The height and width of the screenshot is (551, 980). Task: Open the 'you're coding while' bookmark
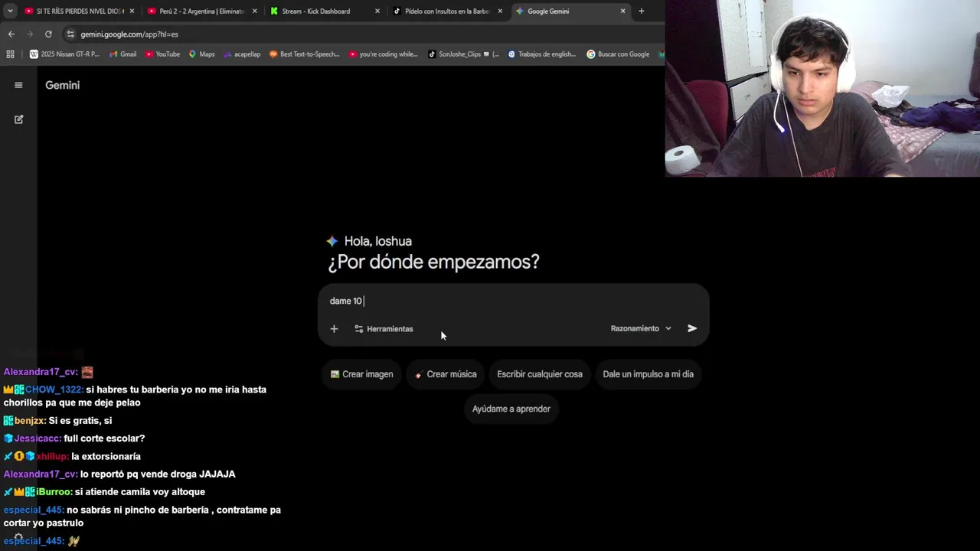coord(383,54)
